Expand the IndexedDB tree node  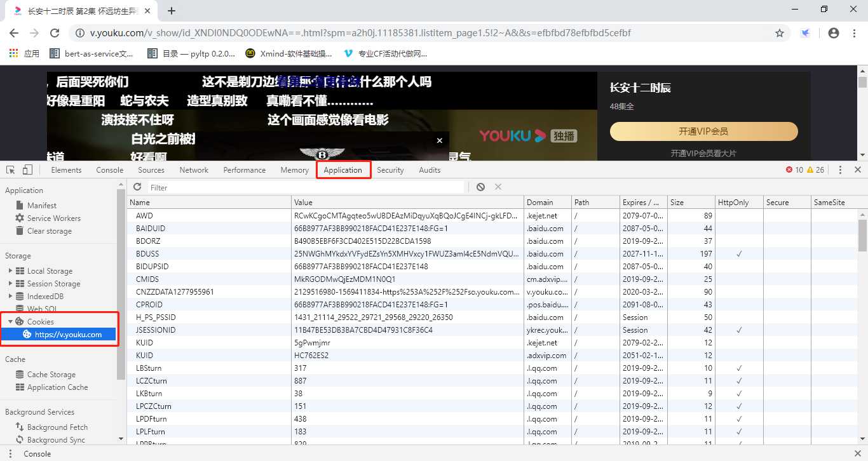[10, 297]
